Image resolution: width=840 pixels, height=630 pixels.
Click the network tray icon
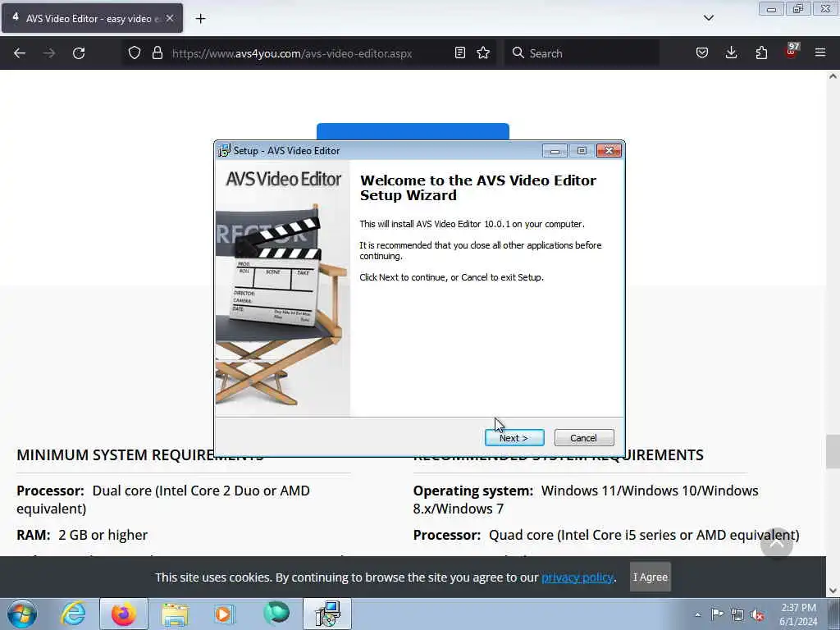737,614
